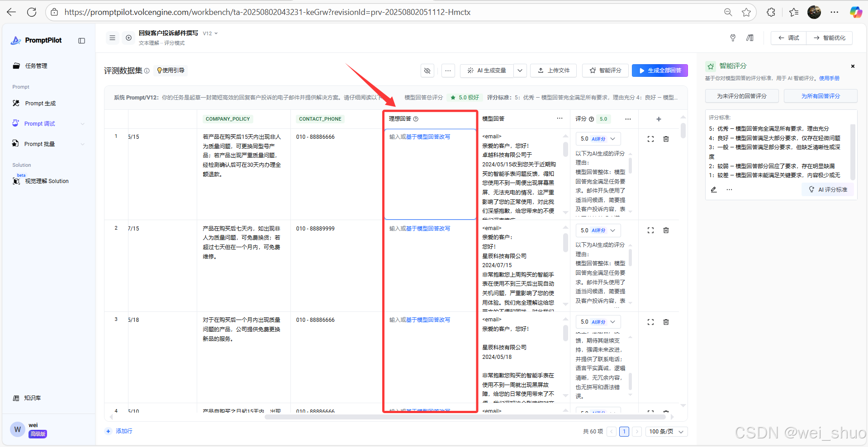The image size is (868, 447).
Task: Click the AI 生成变量 button
Action: pyautogui.click(x=487, y=71)
